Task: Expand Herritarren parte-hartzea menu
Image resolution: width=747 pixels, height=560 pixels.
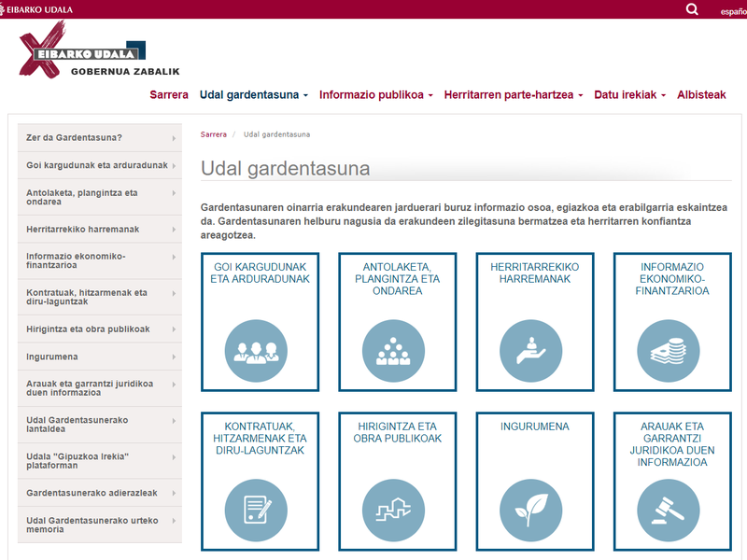Action: tap(513, 95)
